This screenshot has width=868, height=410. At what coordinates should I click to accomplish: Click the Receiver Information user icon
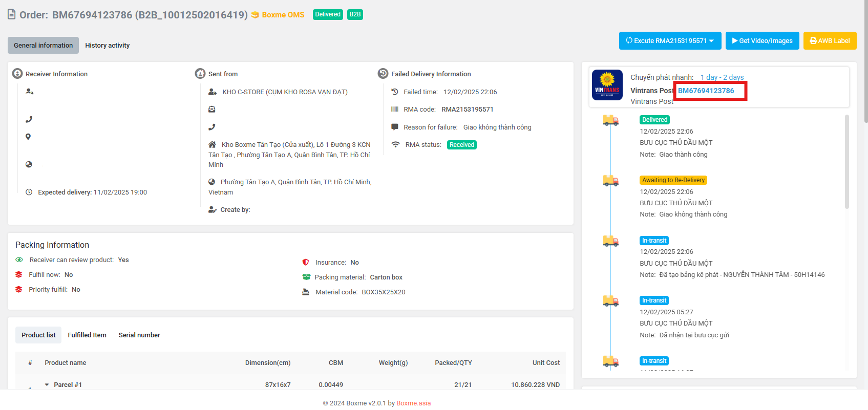pyautogui.click(x=17, y=74)
